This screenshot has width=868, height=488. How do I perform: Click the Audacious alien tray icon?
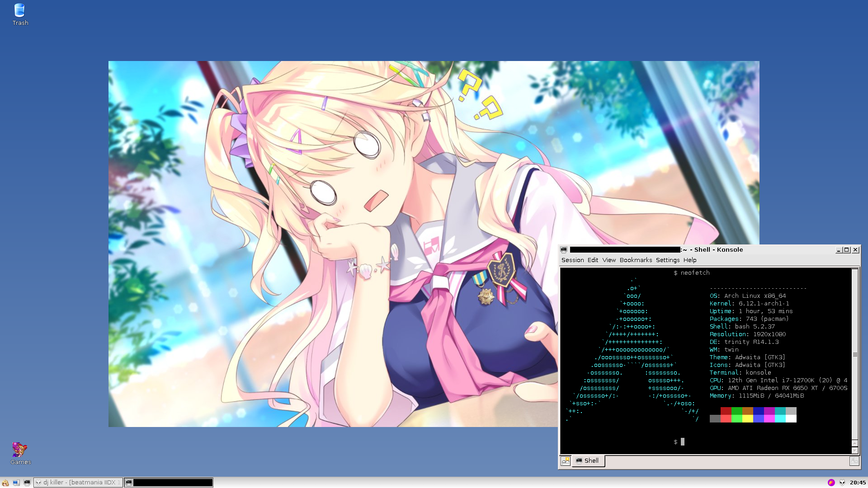click(x=842, y=483)
